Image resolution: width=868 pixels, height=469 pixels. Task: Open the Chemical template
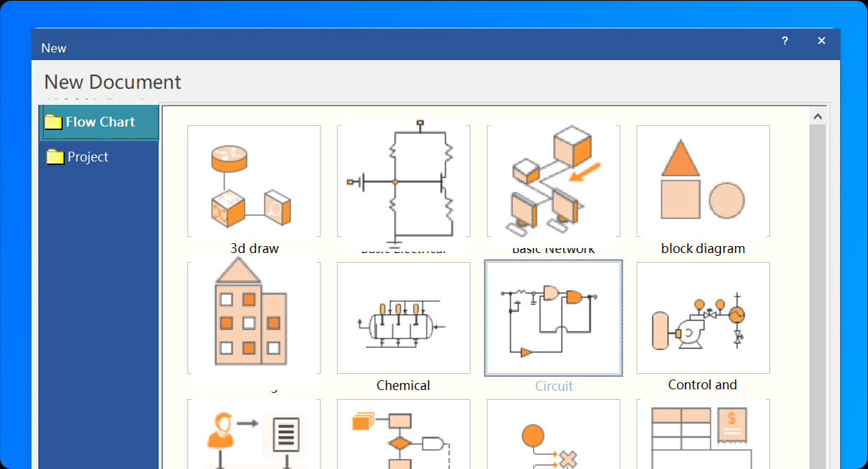tap(404, 318)
